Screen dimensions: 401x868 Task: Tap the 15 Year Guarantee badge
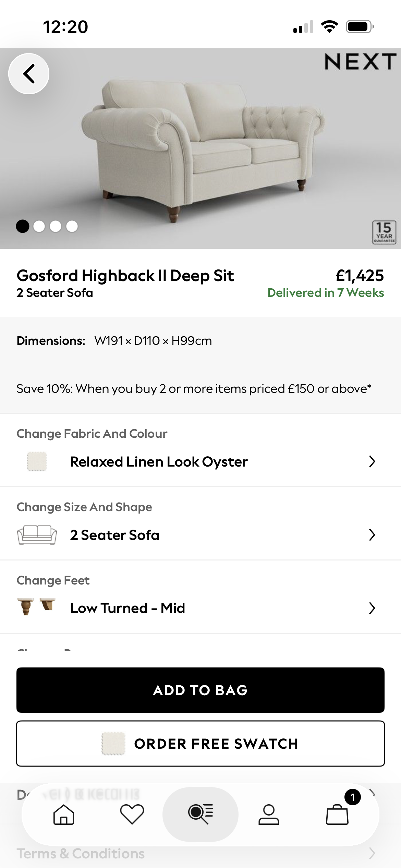(384, 232)
